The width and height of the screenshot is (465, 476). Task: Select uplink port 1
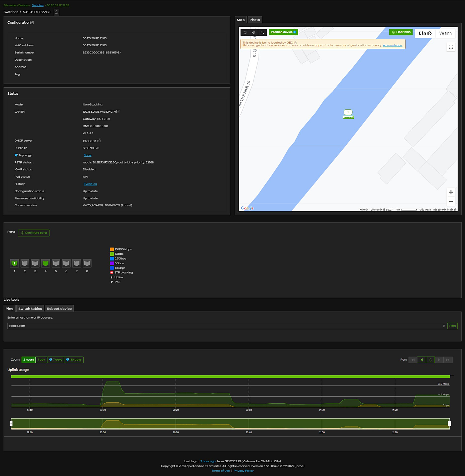tap(14, 263)
